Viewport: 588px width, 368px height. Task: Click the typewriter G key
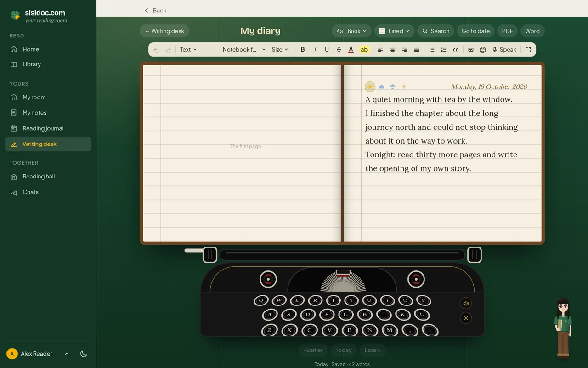coord(345,315)
